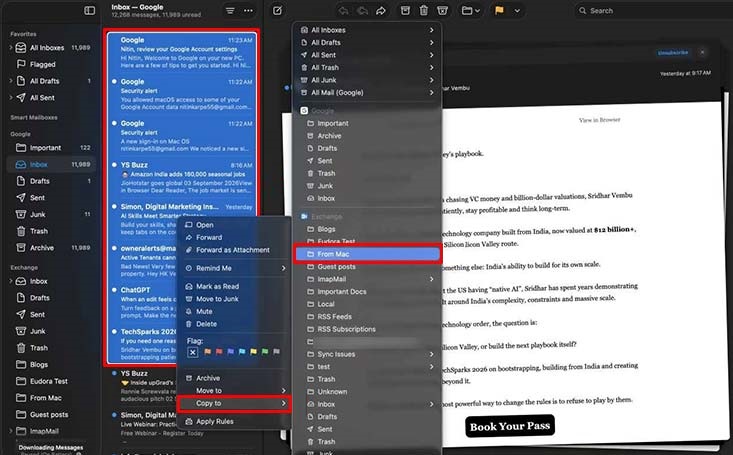
Task: Open the flag color dropdown arrow in toolbar
Action: pos(517,10)
